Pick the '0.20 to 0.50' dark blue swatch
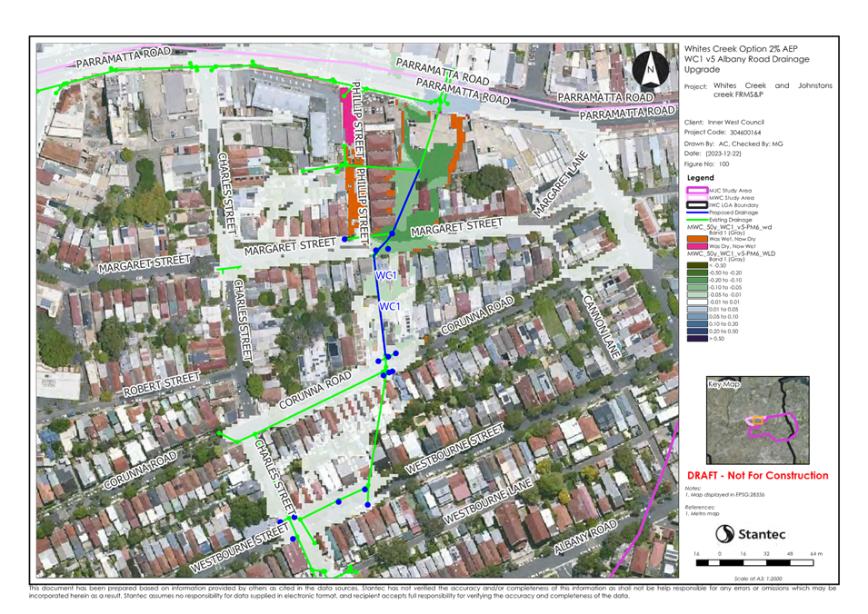This screenshot has width=868, height=614. pos(697,332)
